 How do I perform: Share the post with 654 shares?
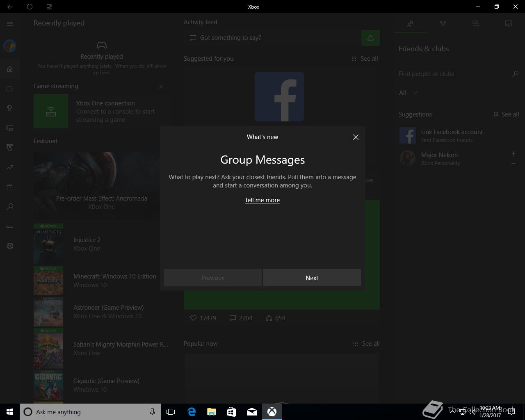[275, 318]
